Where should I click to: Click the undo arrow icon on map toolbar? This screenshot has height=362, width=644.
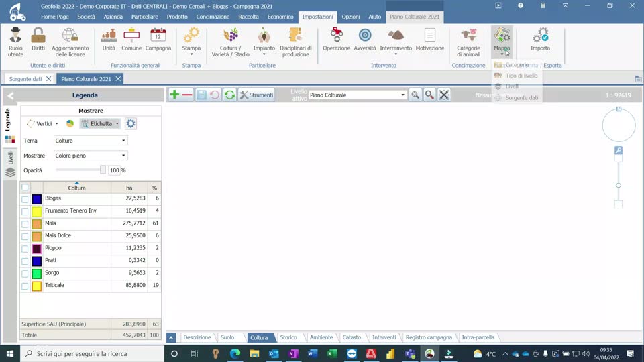pos(215,95)
